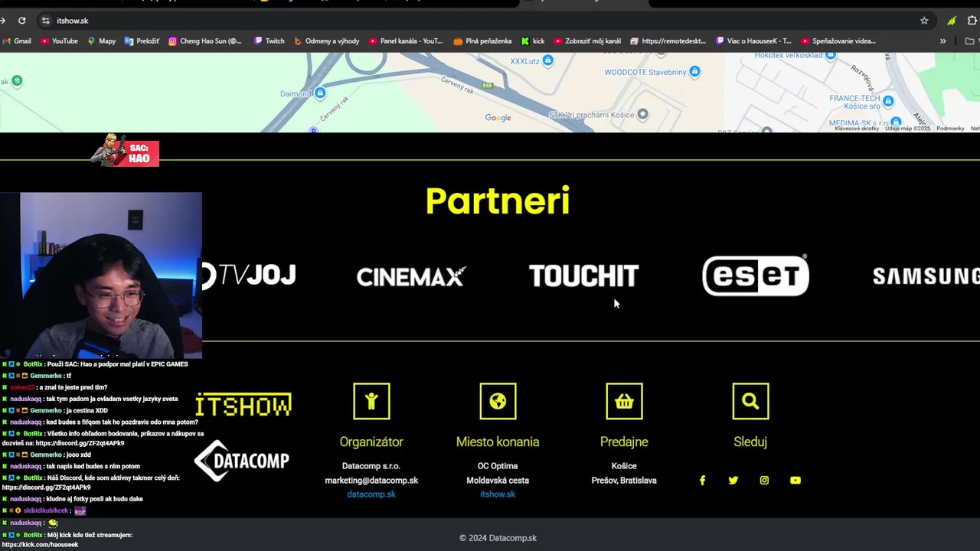This screenshot has height=551, width=980.
Task: Open the Preložiť bookmark
Action: point(142,41)
